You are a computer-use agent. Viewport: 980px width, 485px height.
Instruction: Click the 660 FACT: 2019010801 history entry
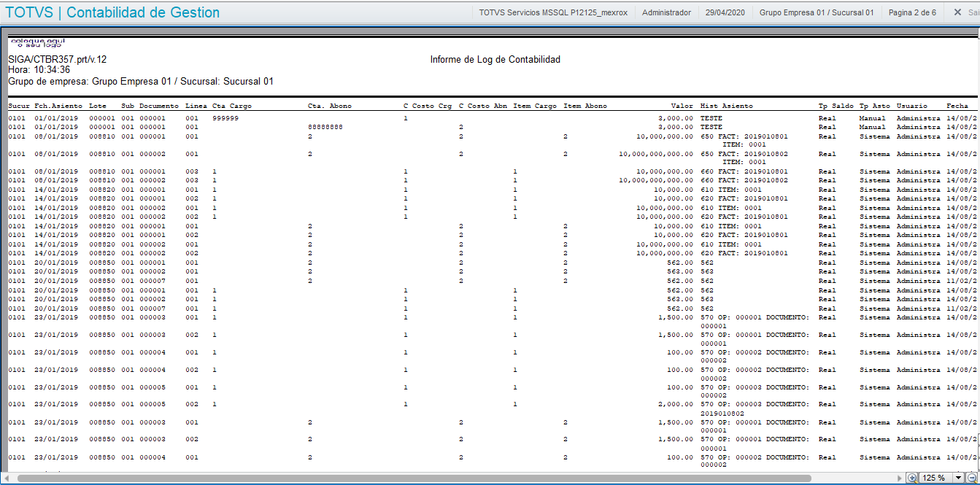(744, 171)
